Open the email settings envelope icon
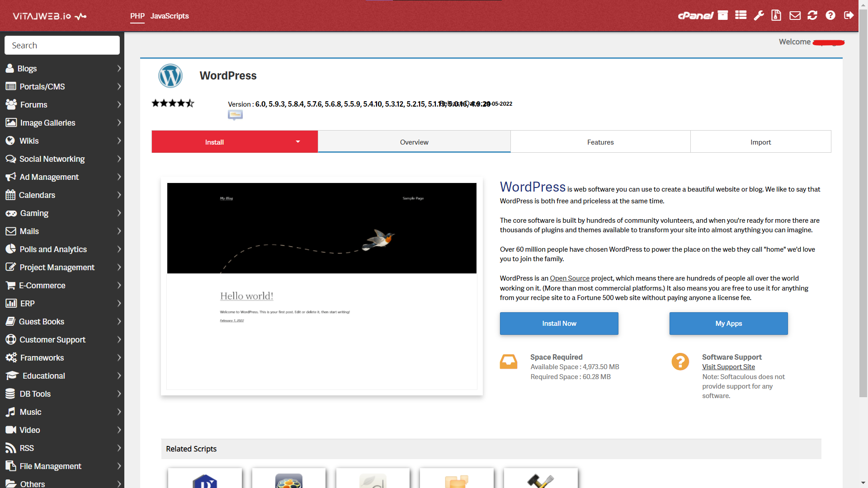The image size is (868, 488). pyautogui.click(x=795, y=16)
